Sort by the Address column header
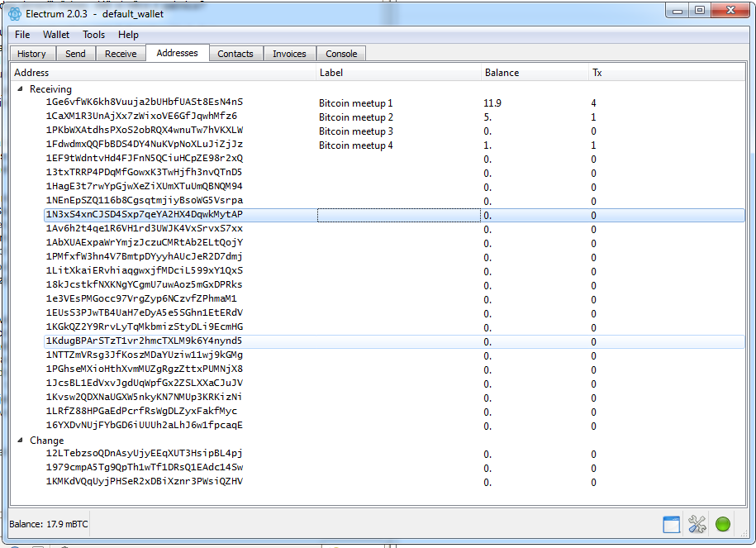The width and height of the screenshot is (756, 548). 164,73
